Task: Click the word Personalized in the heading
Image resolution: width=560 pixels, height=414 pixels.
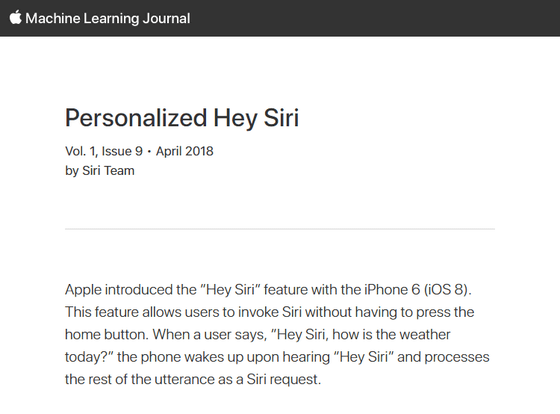Action: tap(136, 118)
